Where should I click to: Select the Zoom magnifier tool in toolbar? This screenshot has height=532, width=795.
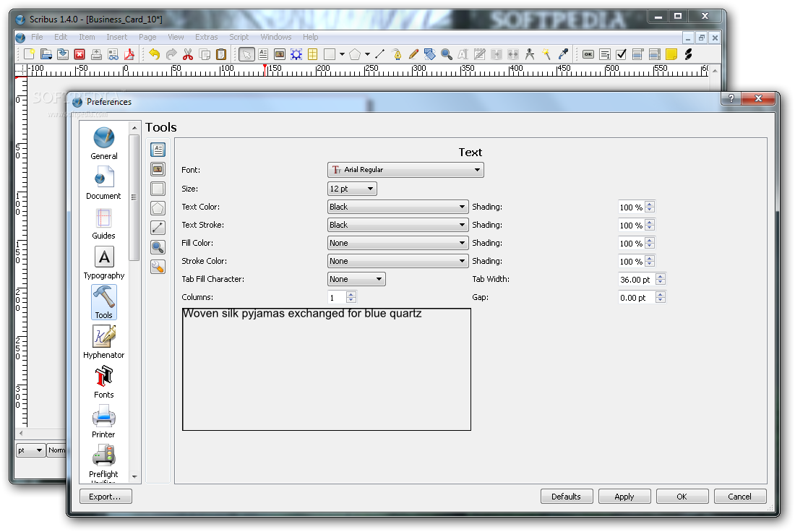tap(447, 54)
